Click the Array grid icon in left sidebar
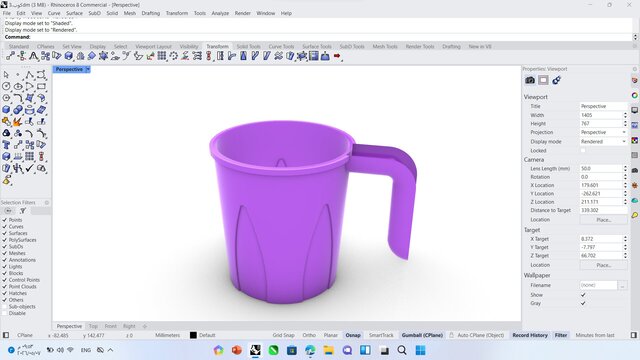Viewport: 640px width, 360px height. tap(29, 156)
